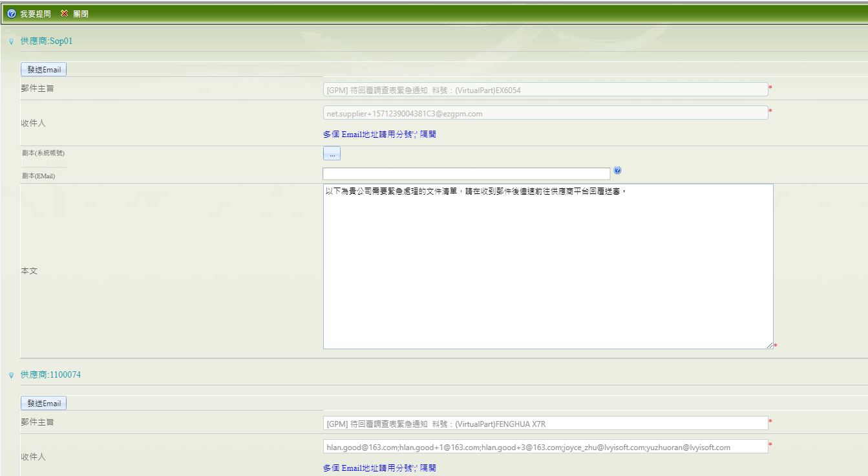This screenshot has height=476, width=868.
Task: Click 1100074 hint text 多個 Email地址請用分號';' 隔開
Action: coord(379,468)
